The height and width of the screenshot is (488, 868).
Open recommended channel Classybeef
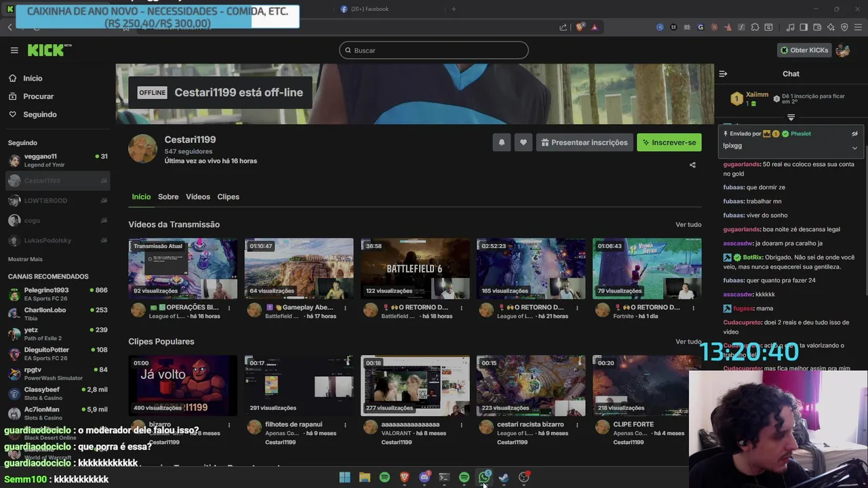coord(58,394)
